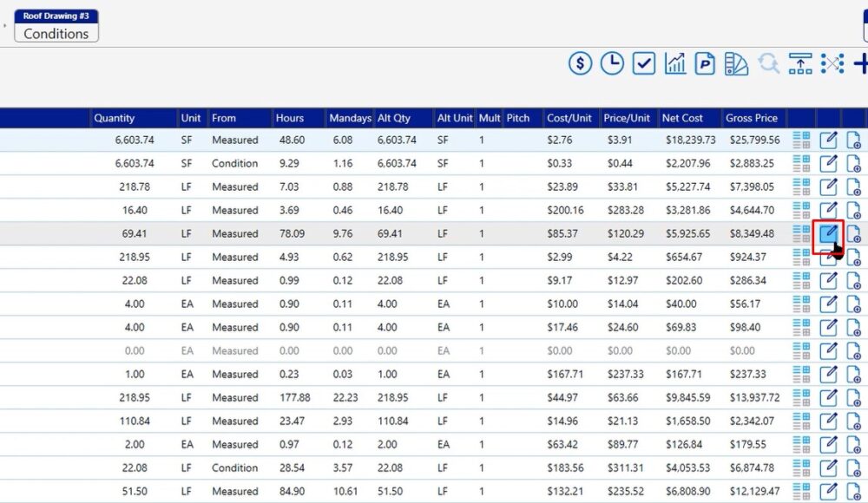868x503 pixels.
Task: Click the crossed nodes shuffle icon
Action: point(832,63)
